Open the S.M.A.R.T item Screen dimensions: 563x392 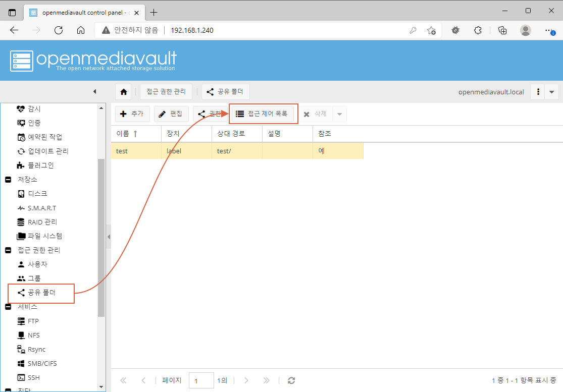(x=37, y=208)
